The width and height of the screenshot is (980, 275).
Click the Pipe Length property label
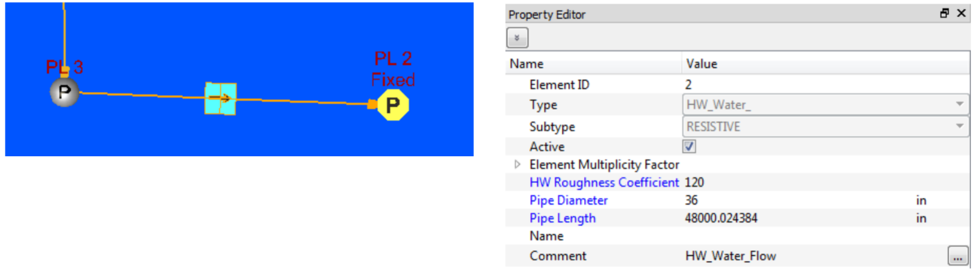pyautogui.click(x=562, y=218)
